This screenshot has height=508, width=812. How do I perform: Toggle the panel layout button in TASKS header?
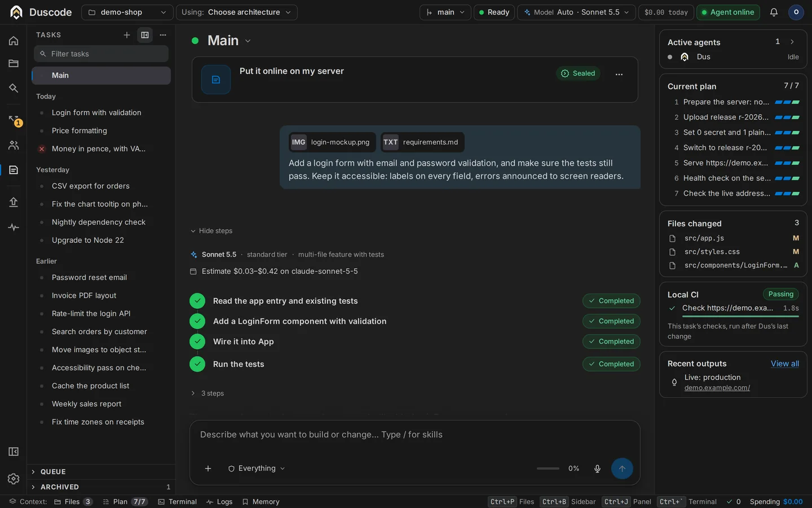point(145,35)
